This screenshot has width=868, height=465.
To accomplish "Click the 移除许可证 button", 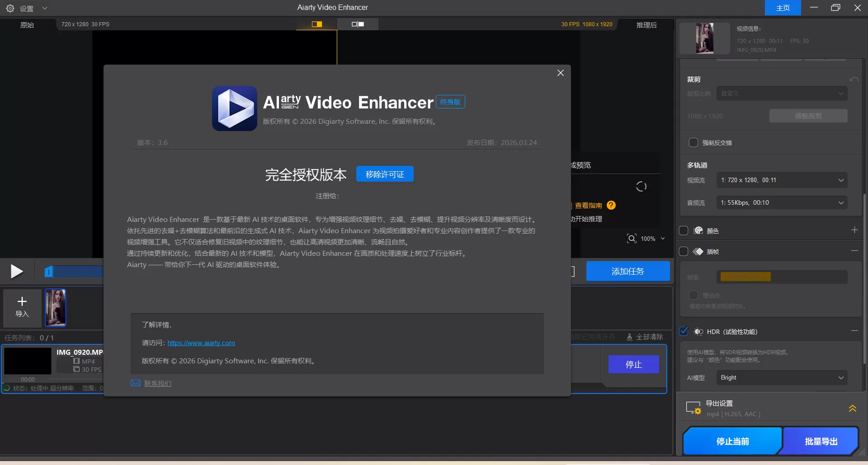I will (384, 174).
